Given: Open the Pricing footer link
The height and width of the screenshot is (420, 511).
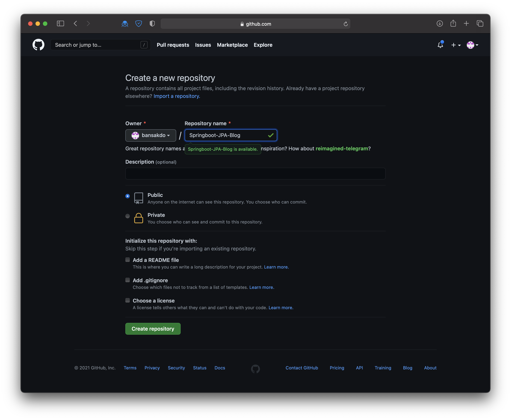Looking at the screenshot, I should 337,368.
